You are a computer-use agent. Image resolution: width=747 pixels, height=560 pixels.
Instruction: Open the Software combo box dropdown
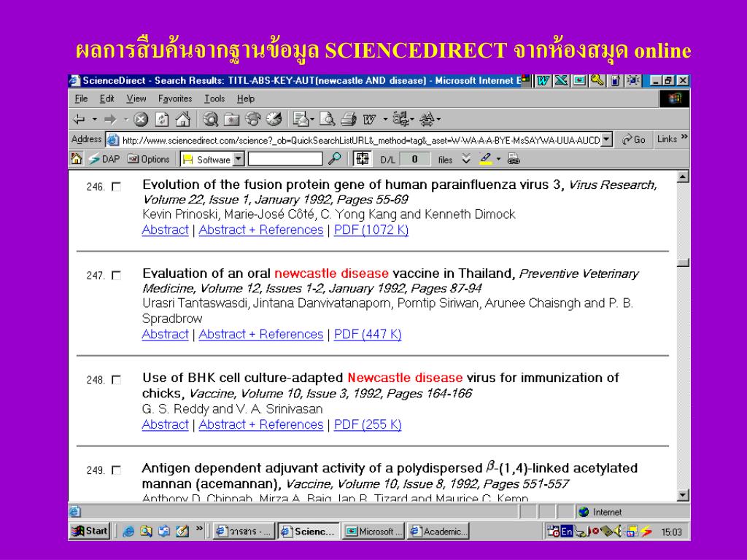point(239,159)
